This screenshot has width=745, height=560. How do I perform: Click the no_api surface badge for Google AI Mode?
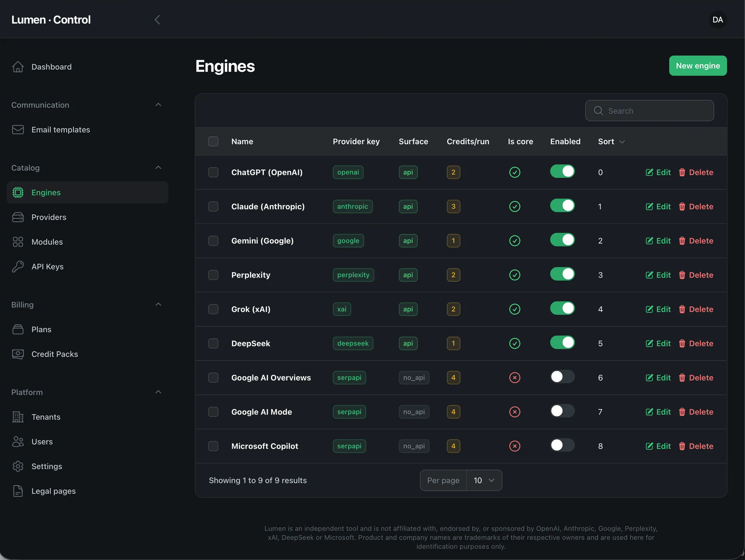[x=414, y=412]
